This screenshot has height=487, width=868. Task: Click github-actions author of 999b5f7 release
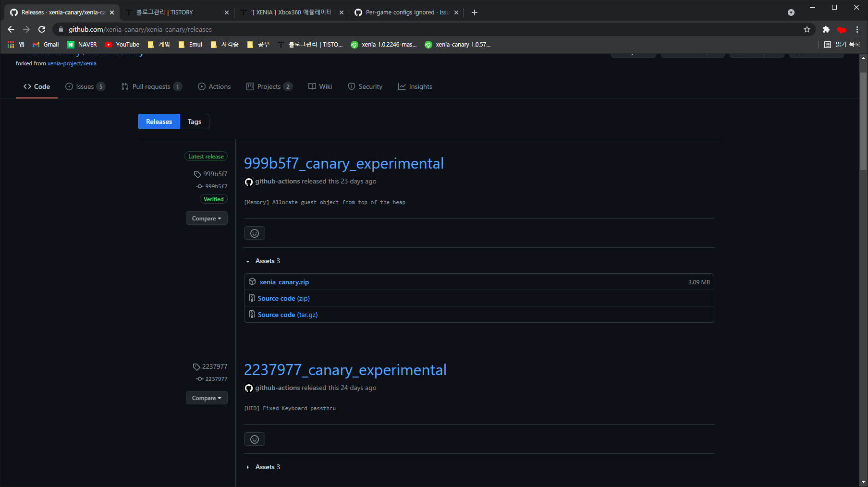[x=278, y=181]
